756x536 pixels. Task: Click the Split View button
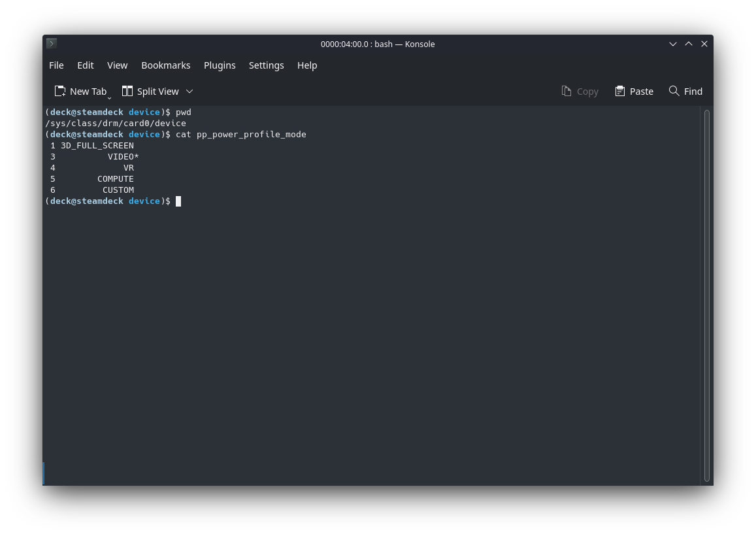[151, 91]
